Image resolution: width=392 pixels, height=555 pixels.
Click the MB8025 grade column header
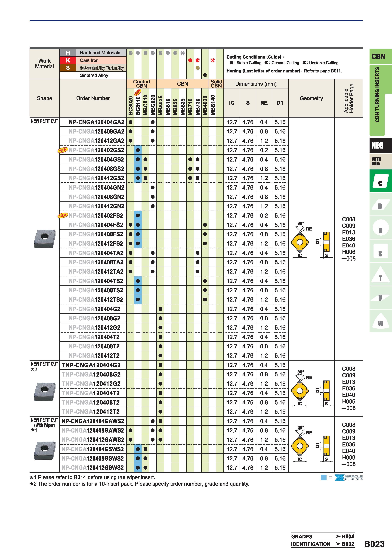pos(160,105)
